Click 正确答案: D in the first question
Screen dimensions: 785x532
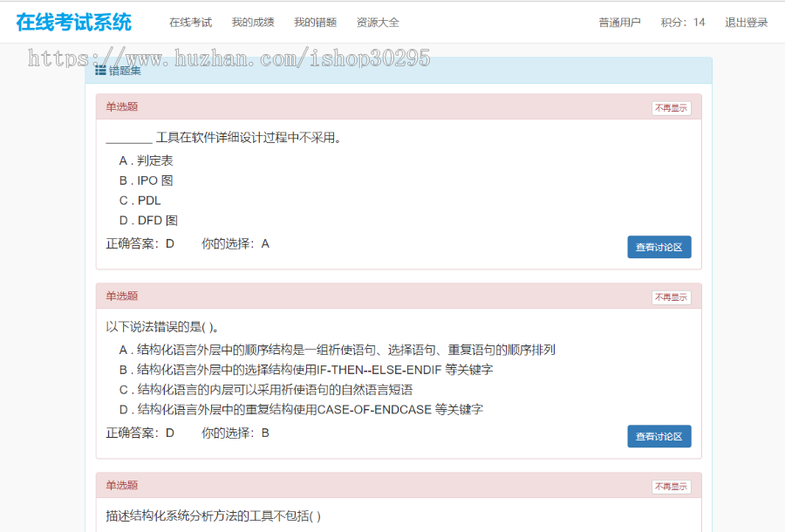click(140, 243)
